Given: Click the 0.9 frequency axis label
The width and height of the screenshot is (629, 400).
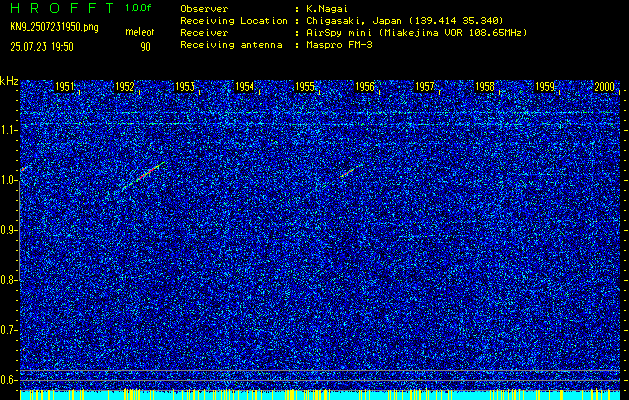Looking at the screenshot, I should click(9, 230).
